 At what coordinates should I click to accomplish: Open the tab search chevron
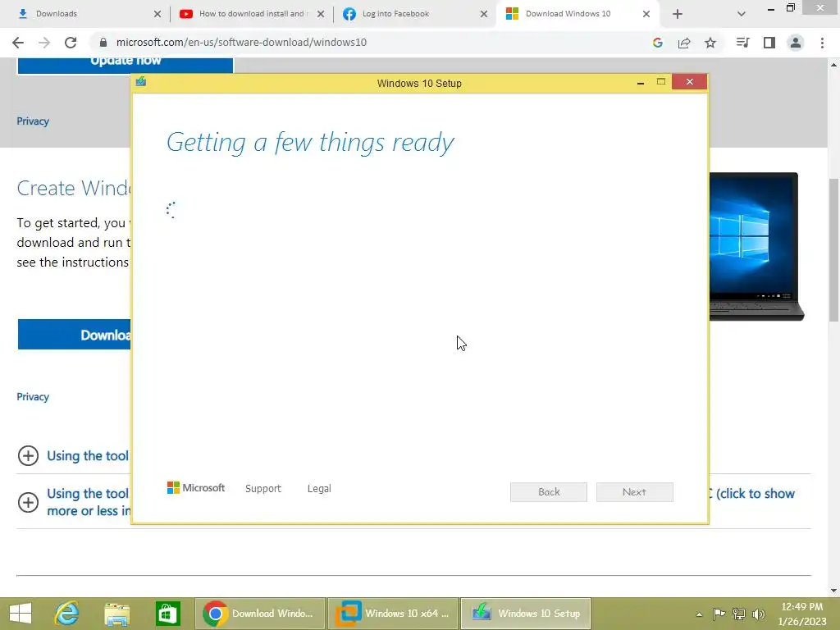(742, 14)
